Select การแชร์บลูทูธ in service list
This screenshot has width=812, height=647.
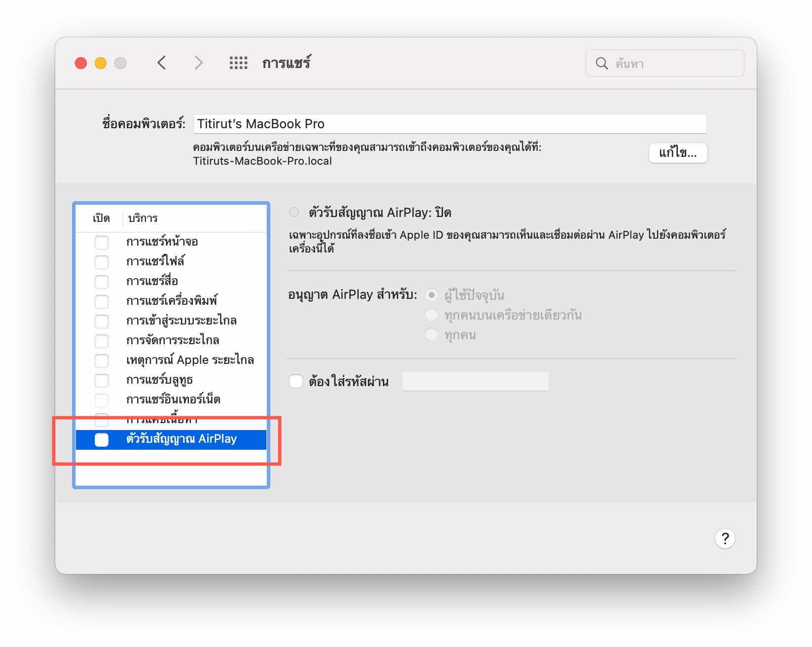159,380
